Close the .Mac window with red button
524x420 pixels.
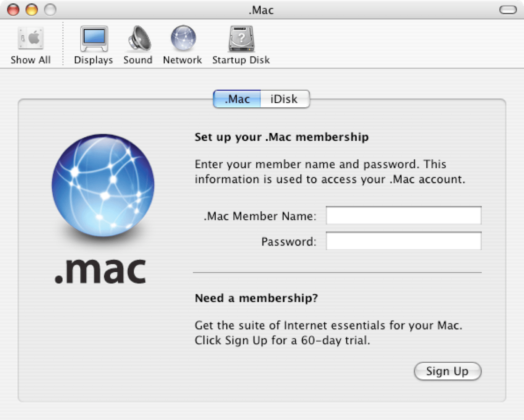point(14,9)
